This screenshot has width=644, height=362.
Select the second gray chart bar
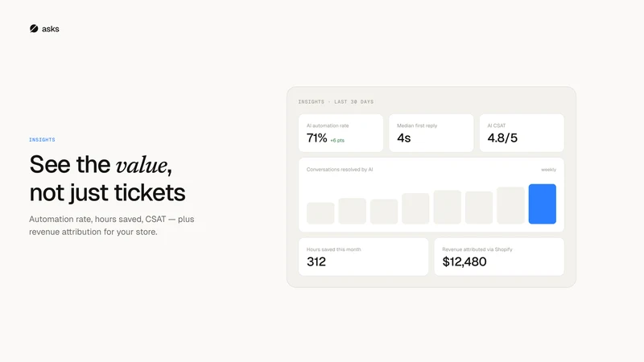point(352,211)
